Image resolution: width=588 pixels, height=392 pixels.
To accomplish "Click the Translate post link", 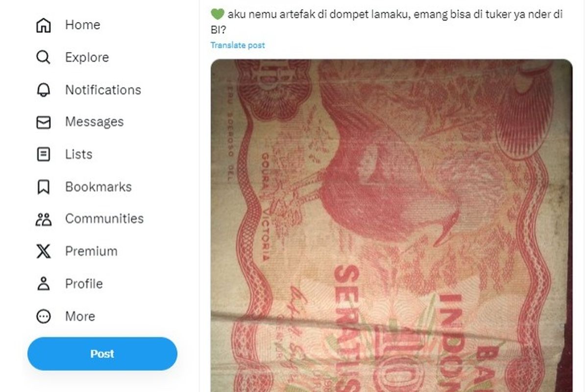I will click(x=238, y=45).
